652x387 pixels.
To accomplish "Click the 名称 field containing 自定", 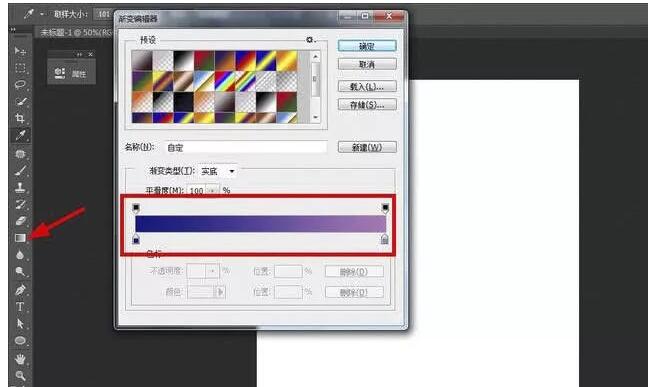I will coord(245,148).
